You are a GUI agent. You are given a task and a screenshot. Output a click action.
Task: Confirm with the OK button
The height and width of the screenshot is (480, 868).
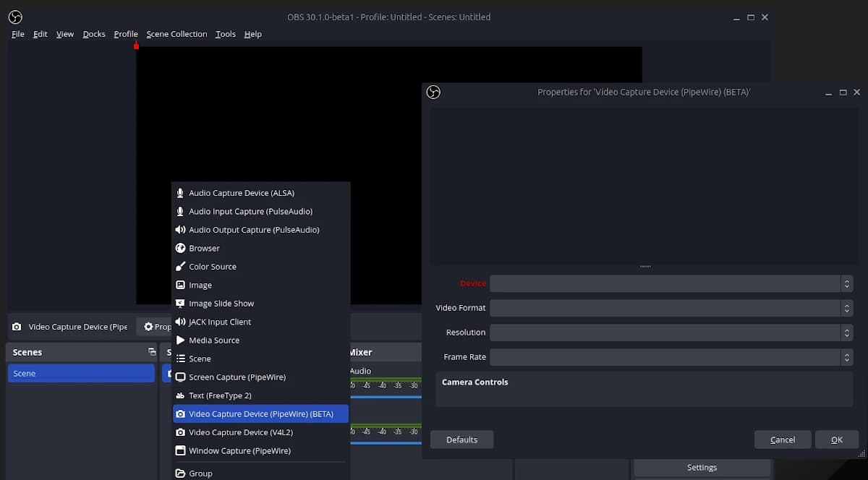click(837, 440)
